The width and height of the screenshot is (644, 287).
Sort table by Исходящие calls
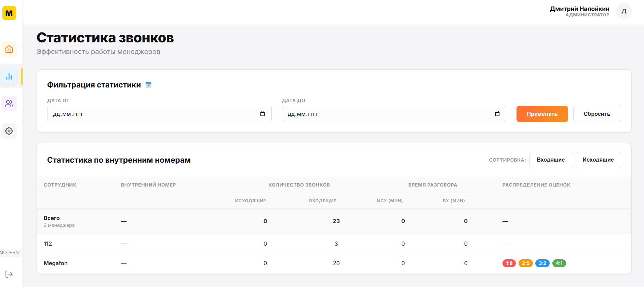[598, 160]
